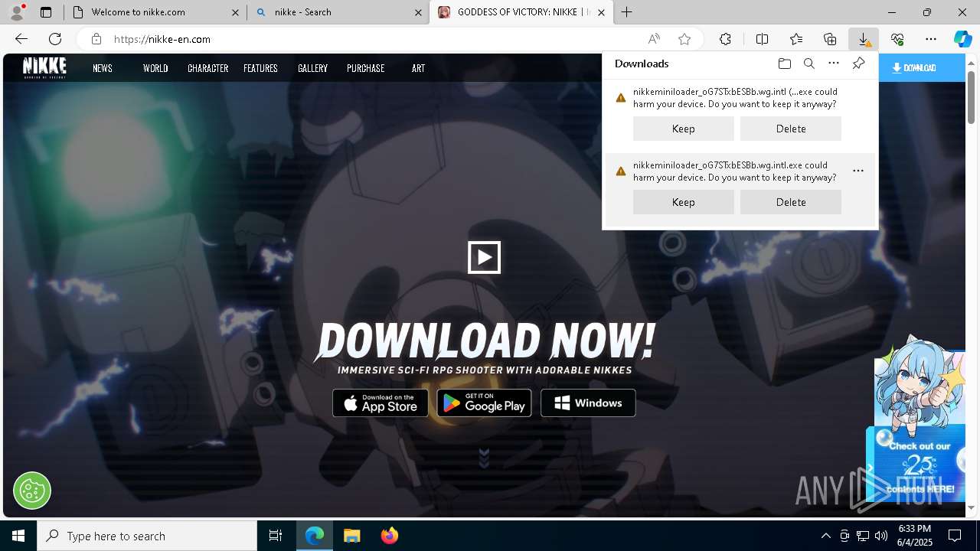
Task: Click the App Store download badge
Action: point(381,403)
